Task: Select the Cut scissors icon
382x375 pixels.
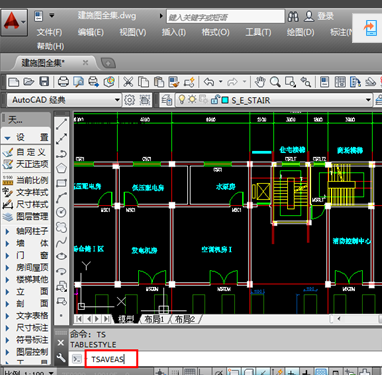Action: (128, 82)
